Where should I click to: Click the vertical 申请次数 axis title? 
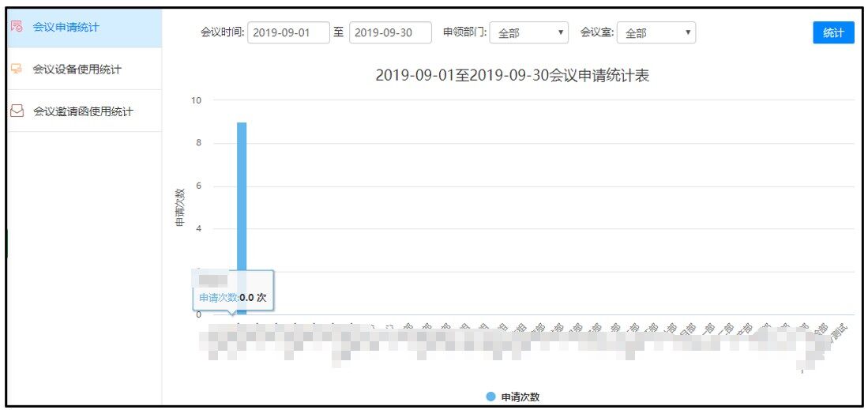180,207
